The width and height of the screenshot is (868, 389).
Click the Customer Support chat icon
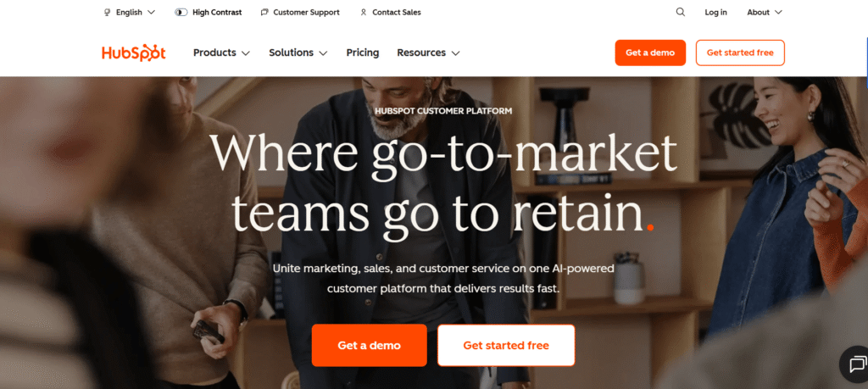tap(264, 12)
